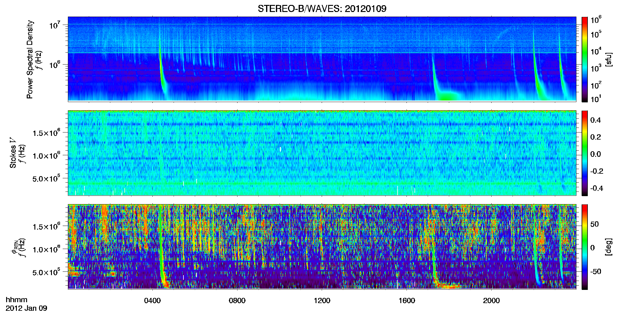The image size is (644, 332).
Task: Select the 2000 time tick label
Action: (x=491, y=301)
